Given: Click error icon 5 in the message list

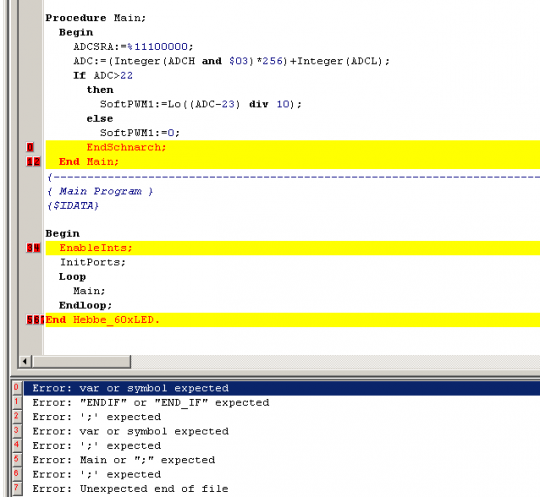Looking at the screenshot, I should [x=17, y=460].
